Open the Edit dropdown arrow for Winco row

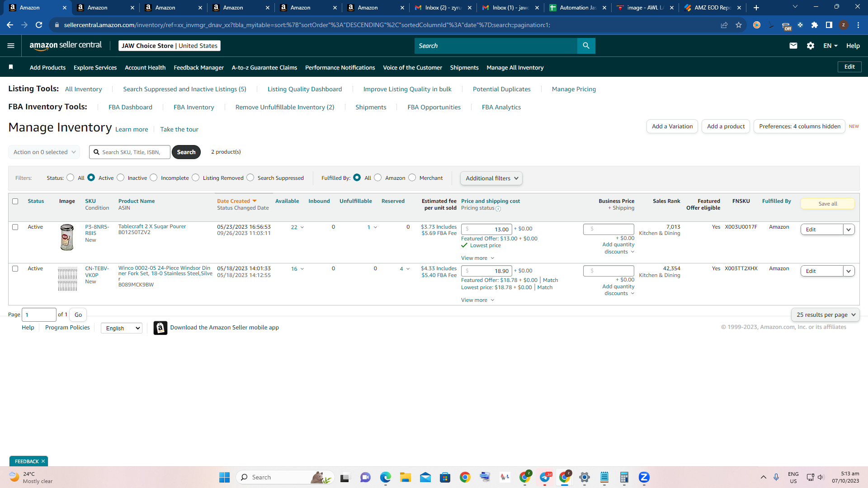pyautogui.click(x=849, y=271)
